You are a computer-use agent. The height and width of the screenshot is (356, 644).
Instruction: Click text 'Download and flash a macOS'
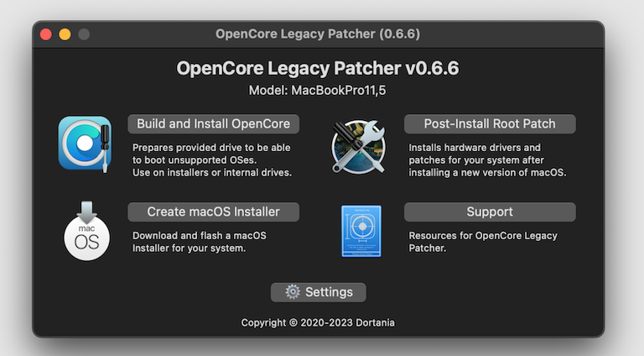[200, 236]
